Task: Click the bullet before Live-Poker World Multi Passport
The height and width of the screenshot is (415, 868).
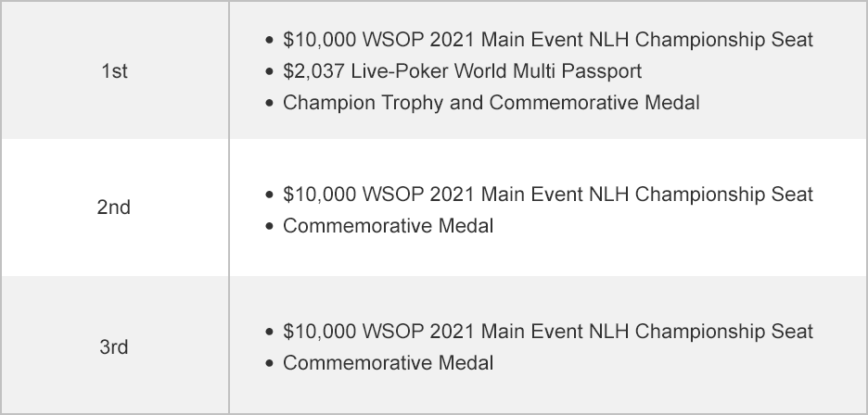Action: click(x=269, y=71)
